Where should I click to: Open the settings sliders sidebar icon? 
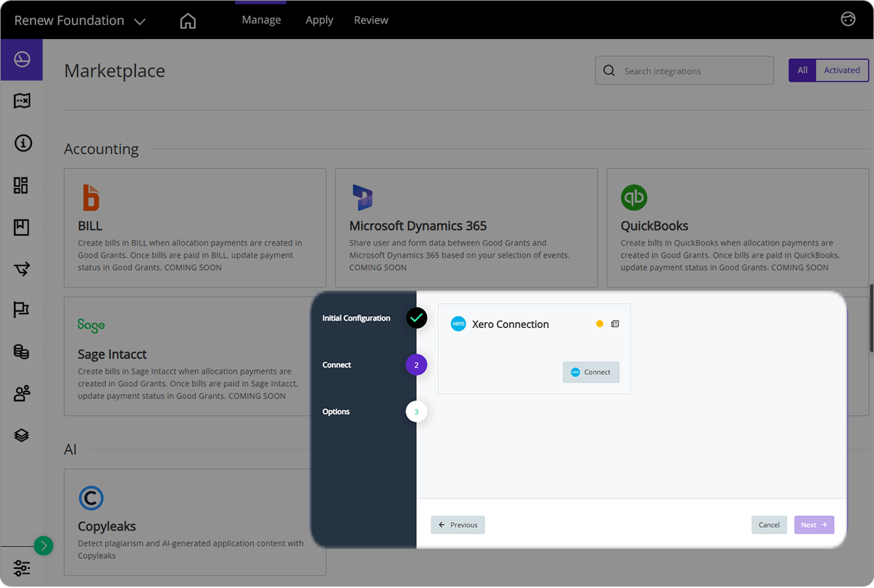coord(21,567)
